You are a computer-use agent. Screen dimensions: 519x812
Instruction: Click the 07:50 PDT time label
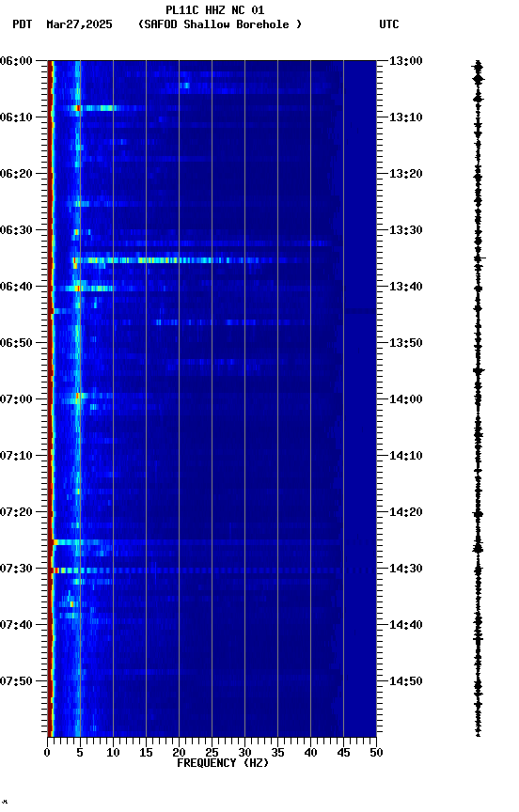pyautogui.click(x=16, y=681)
